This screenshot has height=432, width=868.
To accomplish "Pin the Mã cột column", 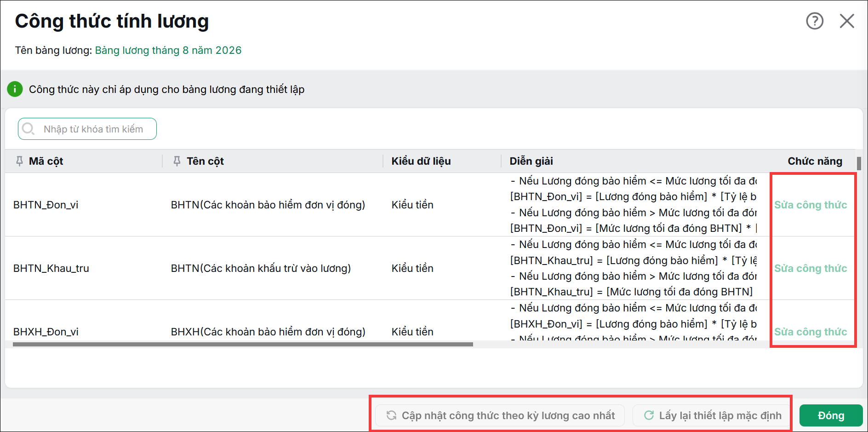I will (x=19, y=161).
